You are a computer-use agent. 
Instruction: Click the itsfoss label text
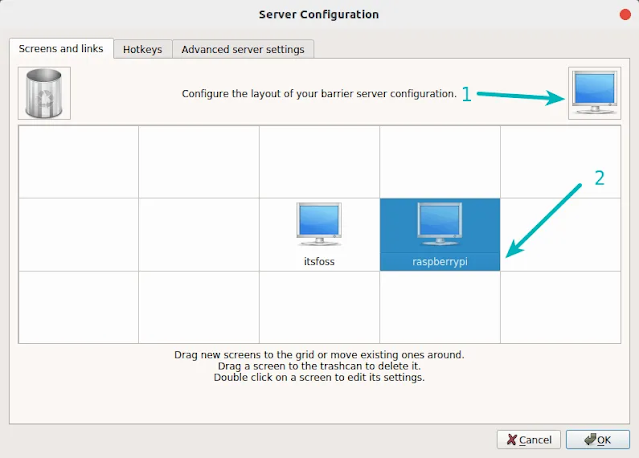pyautogui.click(x=319, y=261)
